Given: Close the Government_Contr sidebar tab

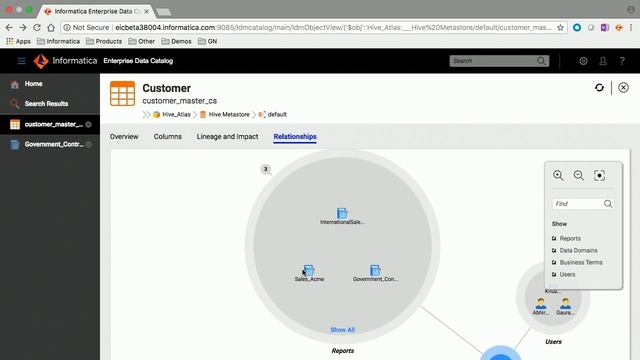Looking at the screenshot, I should point(89,144).
